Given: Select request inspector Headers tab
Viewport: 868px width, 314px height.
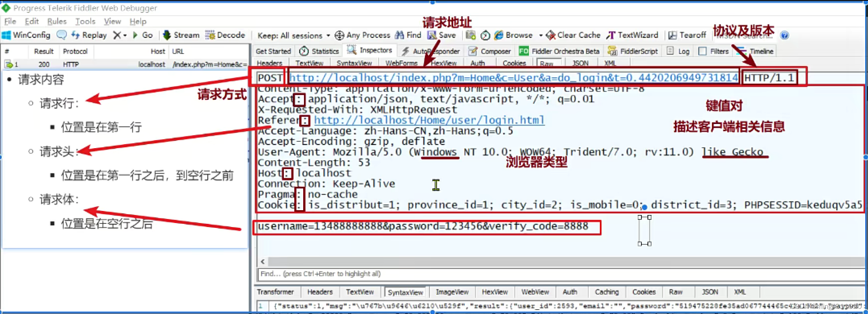Looking at the screenshot, I should [x=270, y=63].
